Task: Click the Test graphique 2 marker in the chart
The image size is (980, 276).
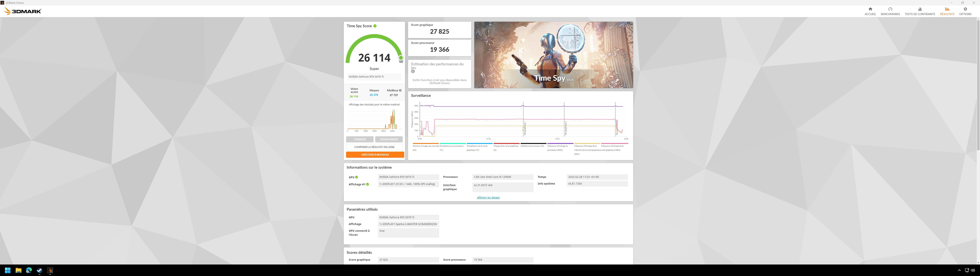Action: coord(566,128)
